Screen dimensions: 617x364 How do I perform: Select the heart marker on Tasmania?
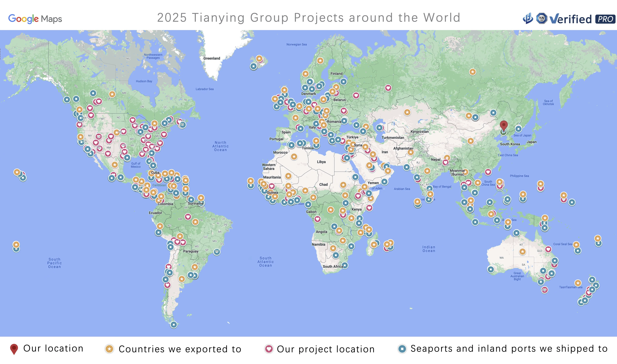(x=544, y=290)
